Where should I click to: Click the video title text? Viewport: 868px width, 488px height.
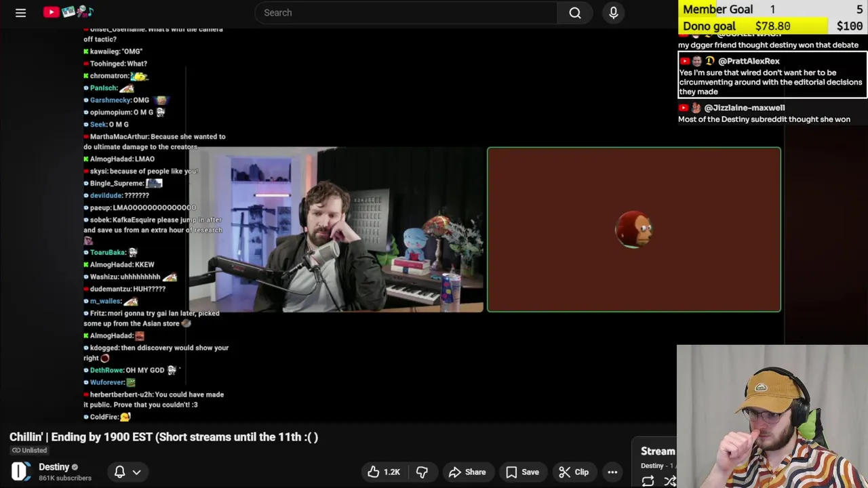click(163, 437)
